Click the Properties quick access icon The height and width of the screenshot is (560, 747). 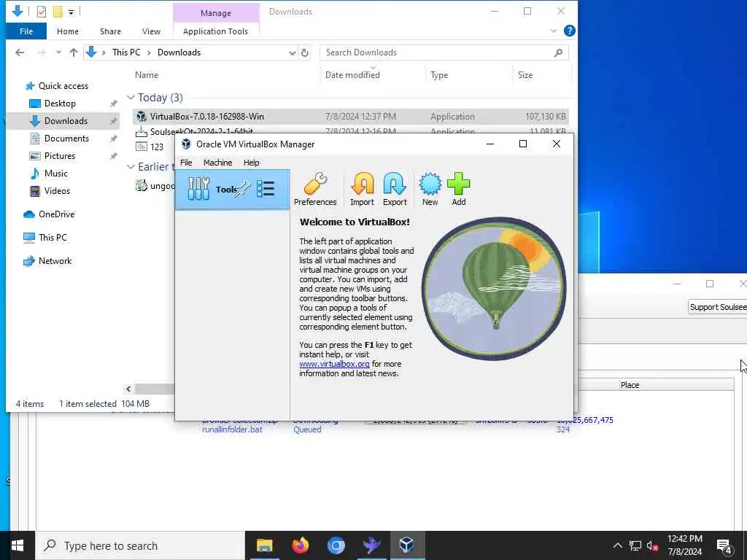(x=42, y=12)
